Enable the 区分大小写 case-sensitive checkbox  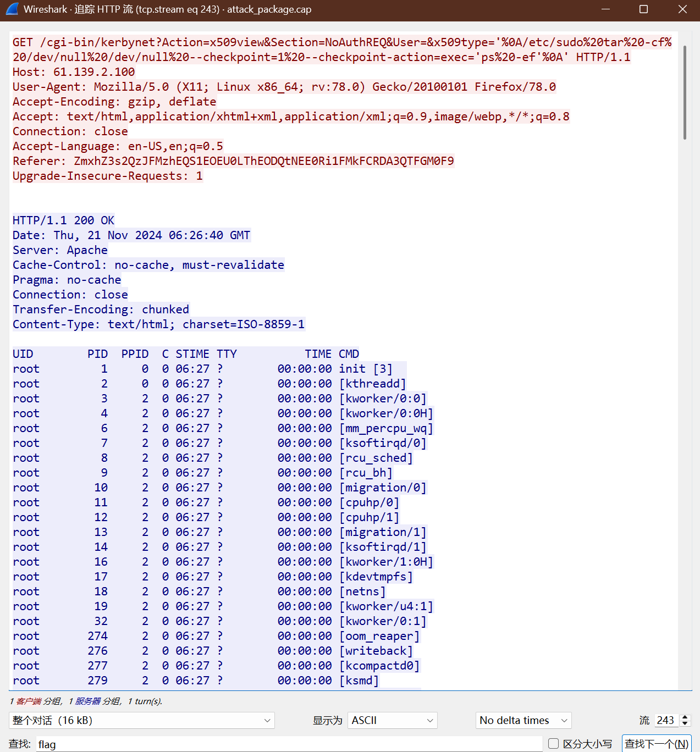[x=553, y=744]
